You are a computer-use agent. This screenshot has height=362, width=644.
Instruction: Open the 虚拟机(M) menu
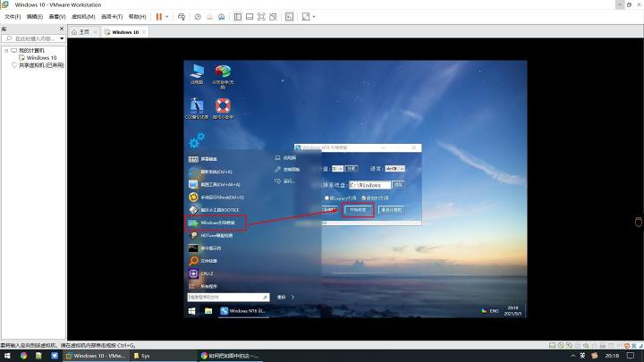[83, 17]
